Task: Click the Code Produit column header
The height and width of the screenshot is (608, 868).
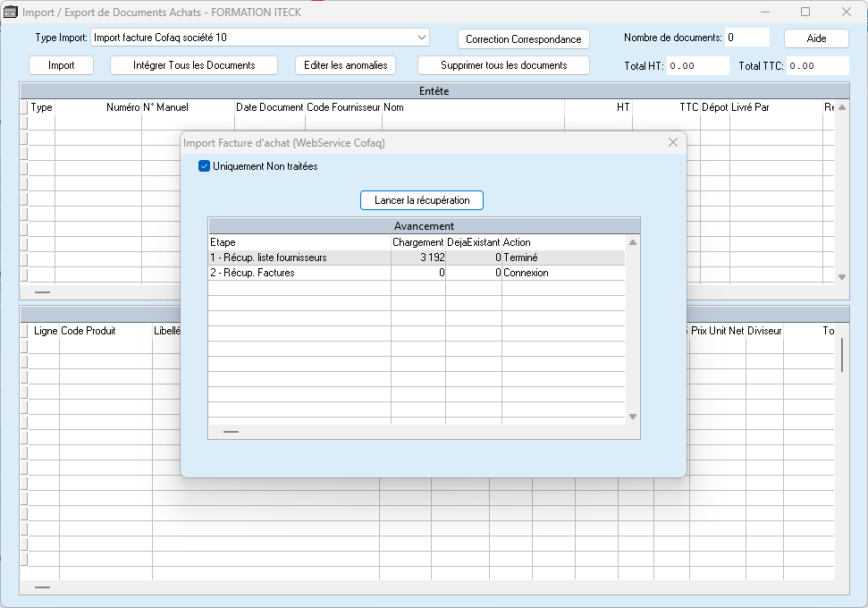Action: (x=105, y=331)
